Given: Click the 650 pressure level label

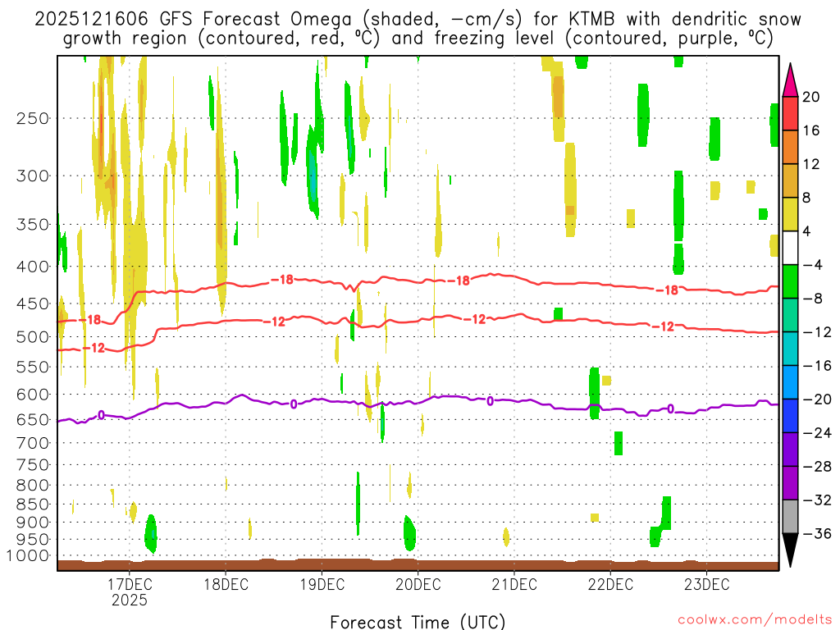Looking at the screenshot, I should point(33,419).
